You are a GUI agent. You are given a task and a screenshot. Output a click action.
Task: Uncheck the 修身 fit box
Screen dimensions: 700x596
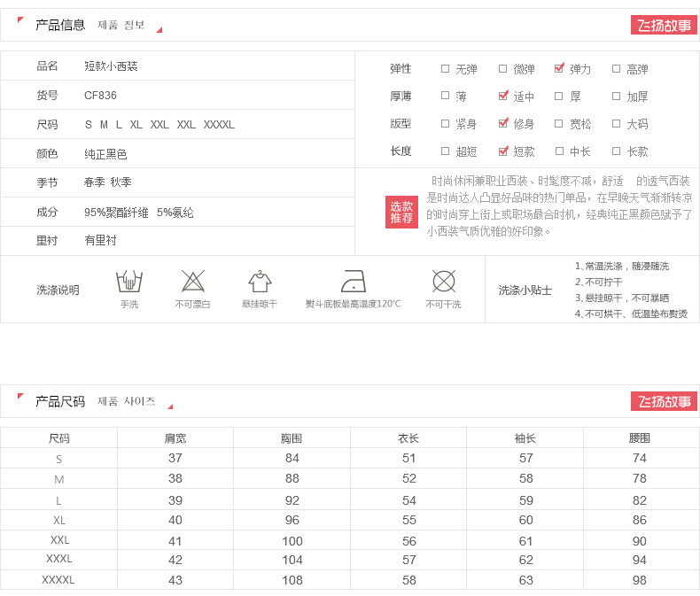click(503, 123)
